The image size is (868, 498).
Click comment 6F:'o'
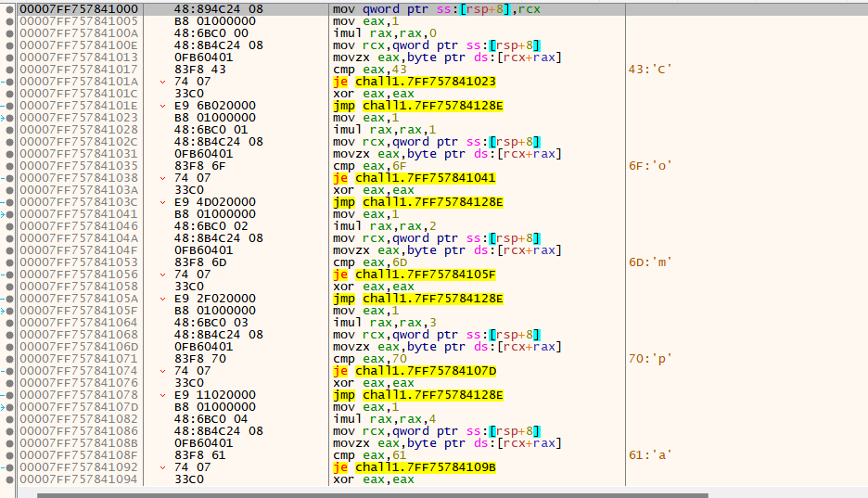[650, 166]
